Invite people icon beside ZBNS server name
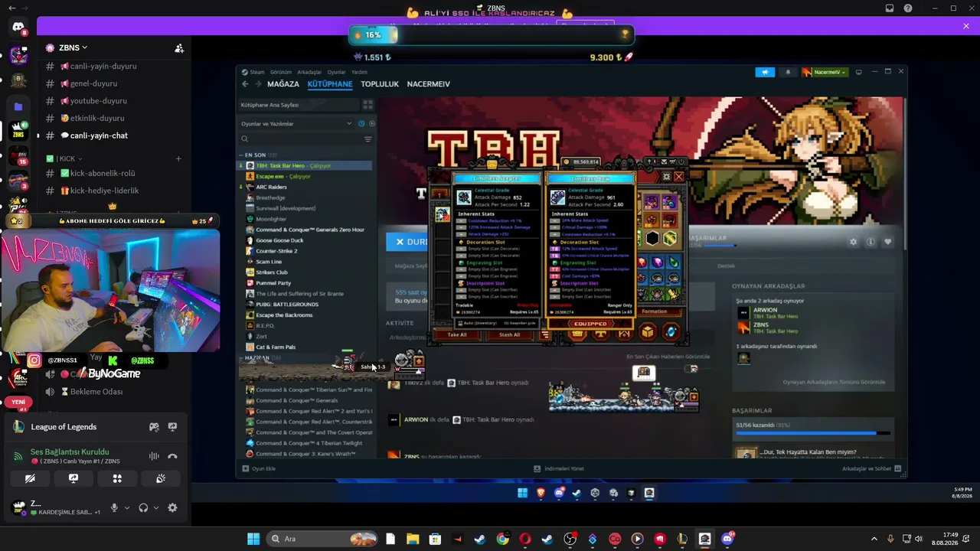 (x=179, y=47)
